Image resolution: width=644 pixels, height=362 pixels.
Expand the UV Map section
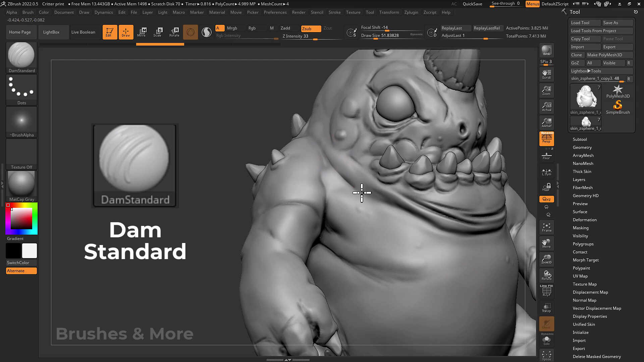pos(580,276)
